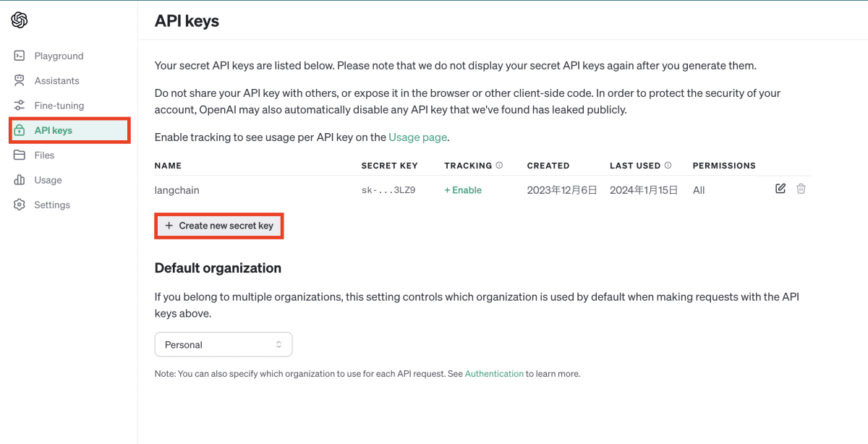This screenshot has width=868, height=444.
Task: Click the API keys lock icon
Action: 20,130
